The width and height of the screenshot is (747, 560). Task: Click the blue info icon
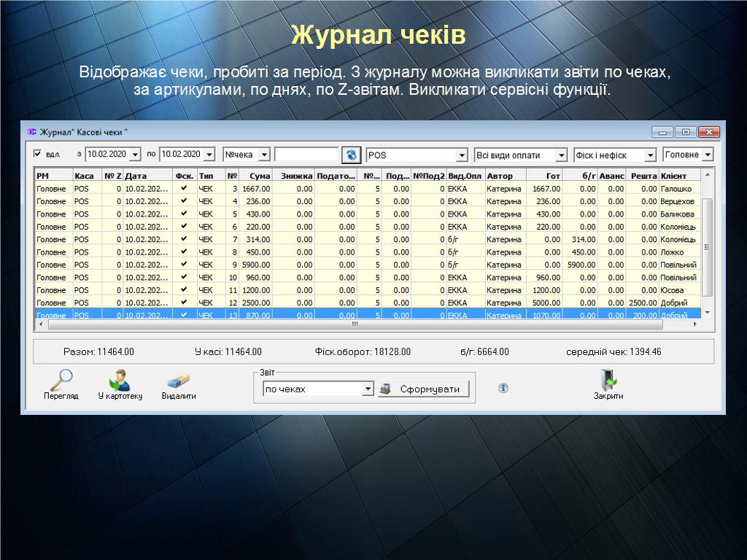(503, 388)
